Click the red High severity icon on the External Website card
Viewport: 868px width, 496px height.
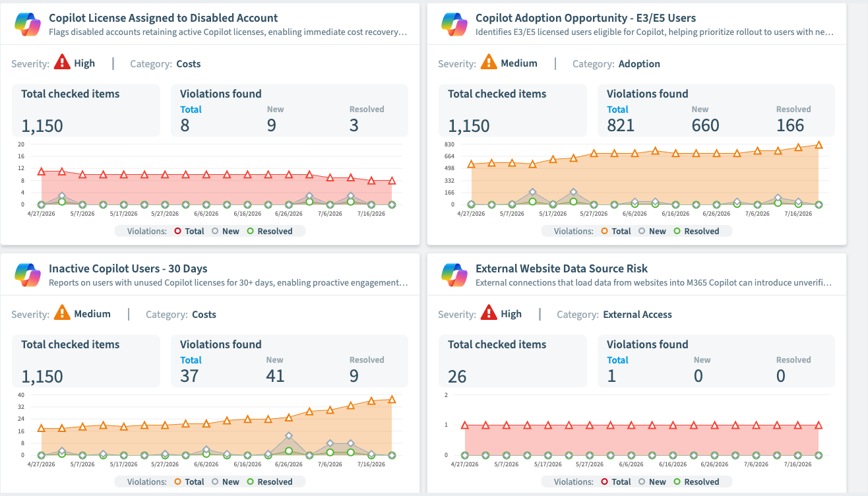[489, 313]
